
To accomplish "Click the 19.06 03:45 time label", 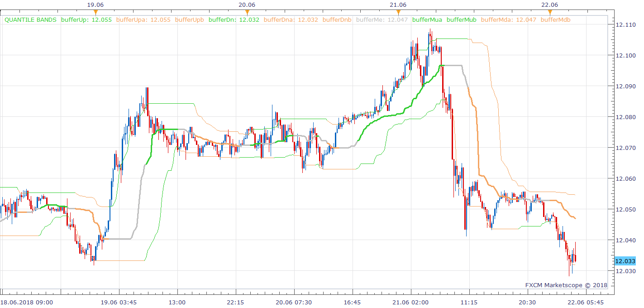I will click(119, 302).
